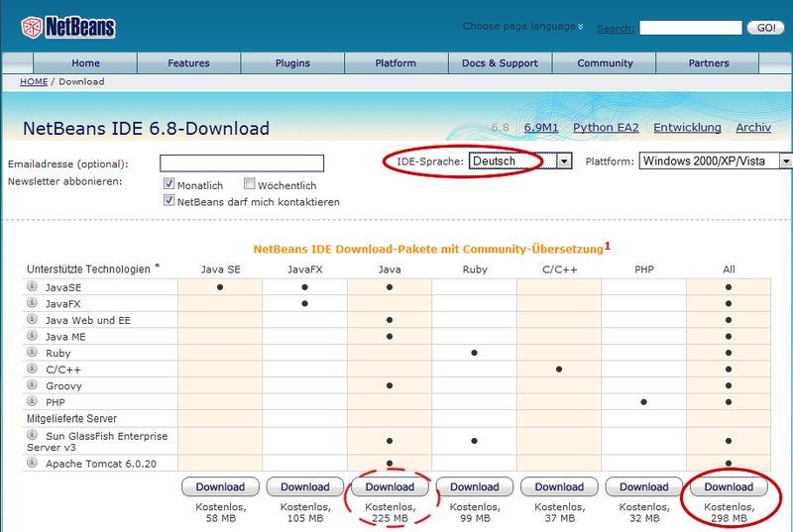Open the Plugins navigation tab
This screenshot has width=793, height=532.
[292, 63]
